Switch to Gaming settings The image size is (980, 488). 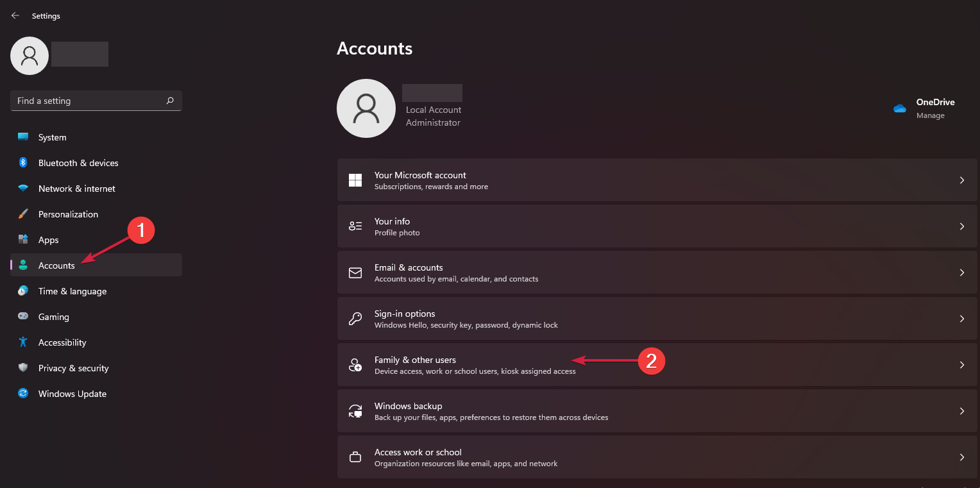96,317
